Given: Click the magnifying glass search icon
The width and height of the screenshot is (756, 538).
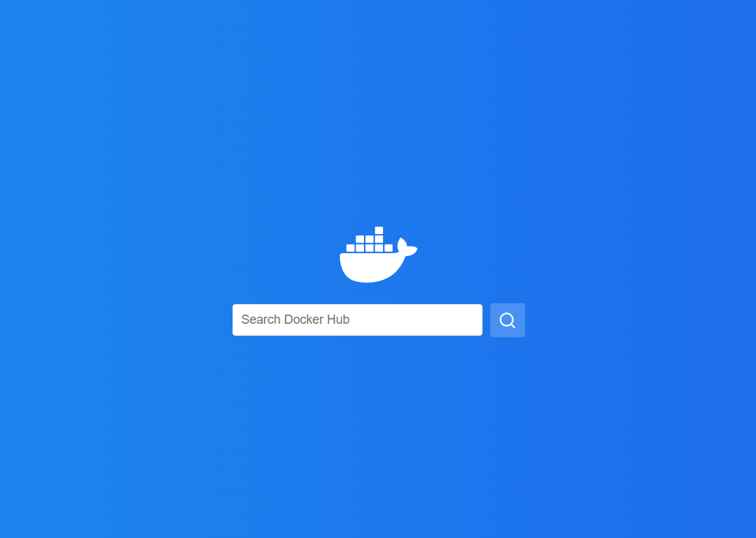Looking at the screenshot, I should pyautogui.click(x=507, y=320).
